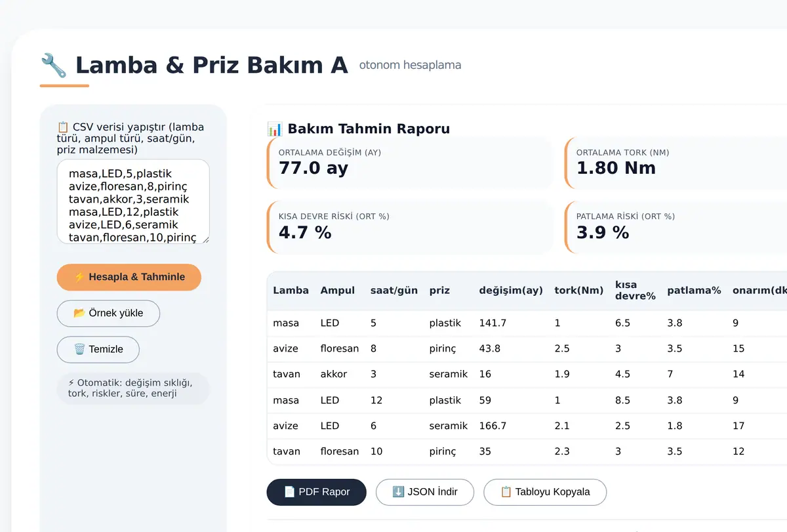This screenshot has width=787, height=532.
Task: Click the akkor cell in tavan row
Action: pos(334,374)
